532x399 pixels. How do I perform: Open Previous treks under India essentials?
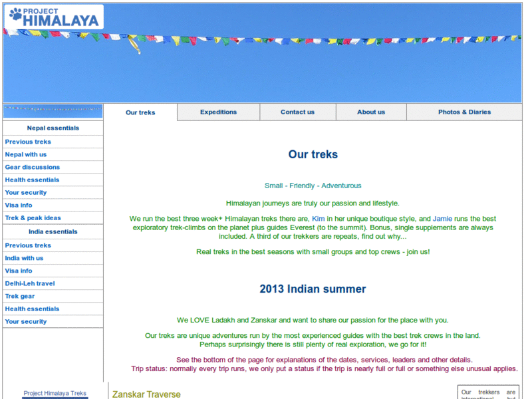pos(28,245)
